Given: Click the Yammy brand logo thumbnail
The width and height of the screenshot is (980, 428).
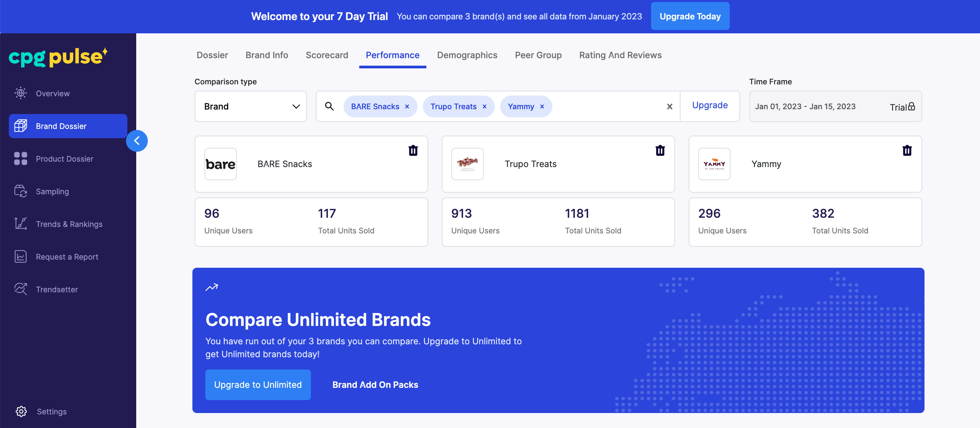Looking at the screenshot, I should coord(714,164).
